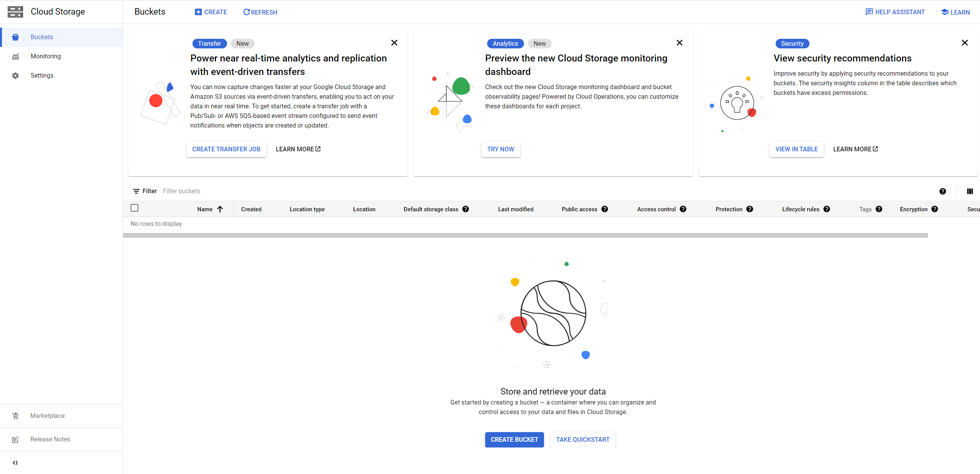The image size is (980, 474).
Task: Dismiss the Transfer promo card
Action: tap(394, 43)
